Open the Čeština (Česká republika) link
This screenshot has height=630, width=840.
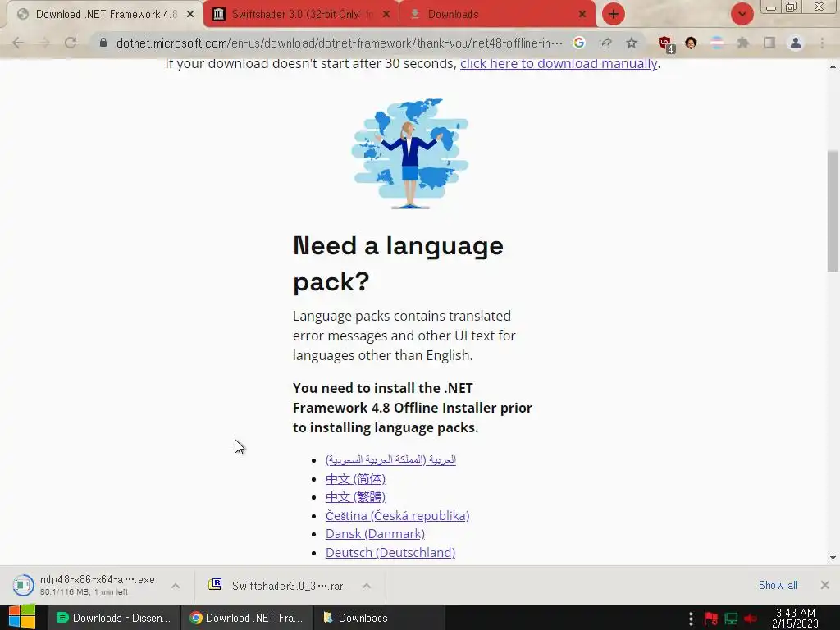coord(397,515)
